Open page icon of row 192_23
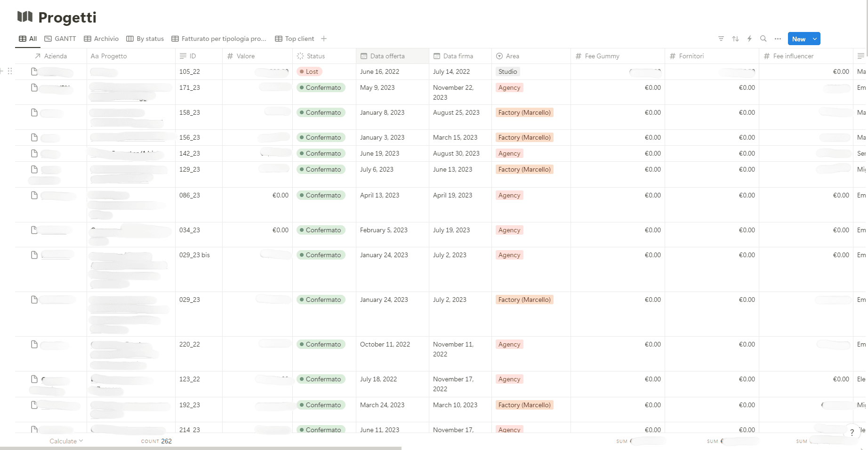 tap(34, 405)
